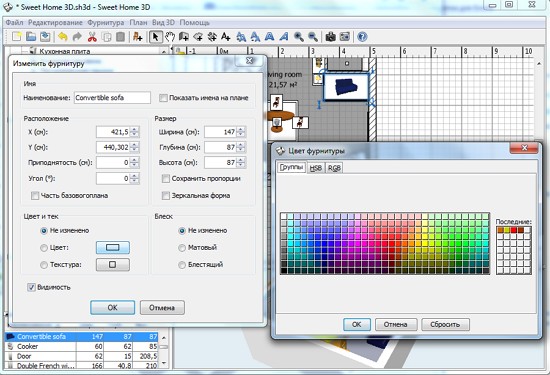This screenshot has width=550, height=375.
Task: Raise Приподнятость value with up arrow
Action: 135,160
